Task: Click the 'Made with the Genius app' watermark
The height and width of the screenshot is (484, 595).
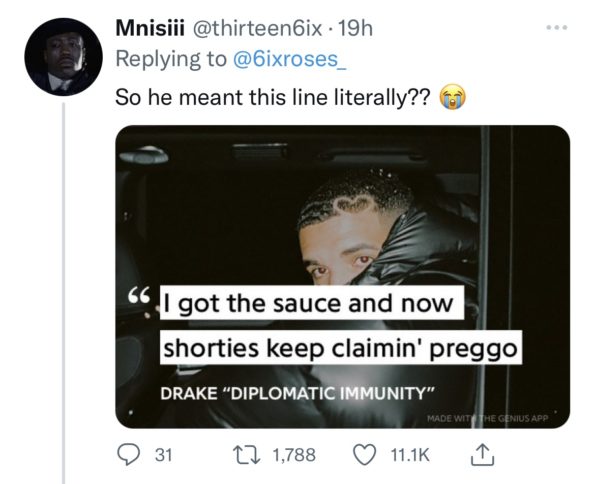Action: [x=488, y=418]
